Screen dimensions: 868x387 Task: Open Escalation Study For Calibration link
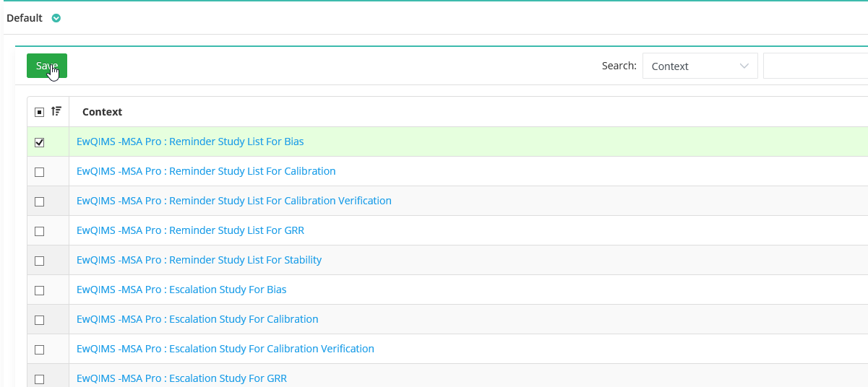click(x=197, y=319)
